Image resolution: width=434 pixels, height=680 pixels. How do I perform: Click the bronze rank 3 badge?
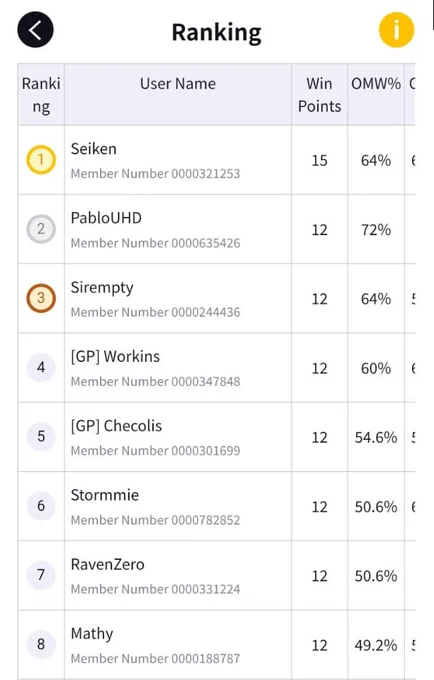click(41, 298)
